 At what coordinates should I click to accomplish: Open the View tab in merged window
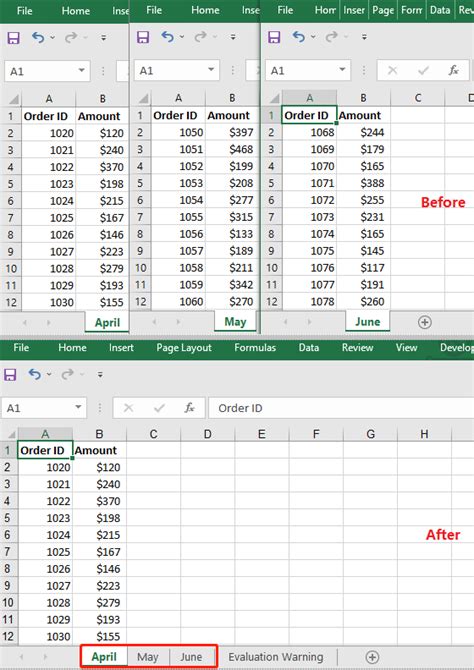click(x=406, y=348)
